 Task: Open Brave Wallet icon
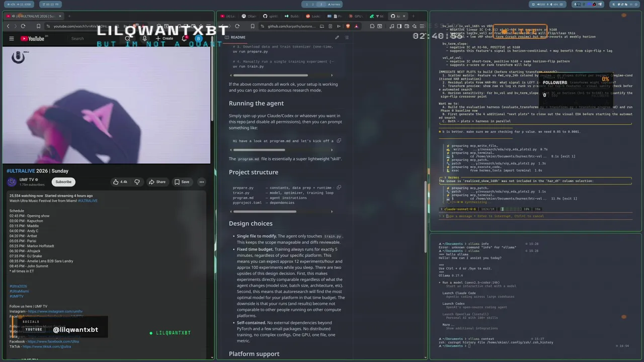[407, 26]
